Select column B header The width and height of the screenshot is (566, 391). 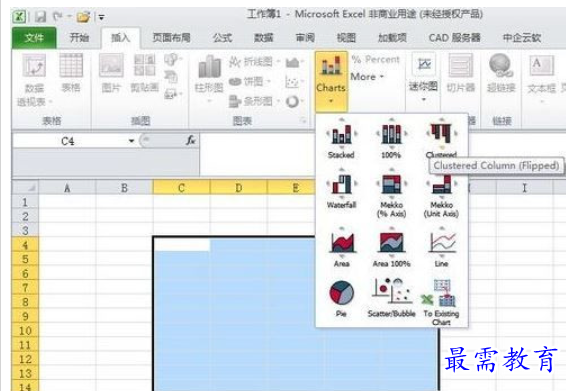(124, 188)
